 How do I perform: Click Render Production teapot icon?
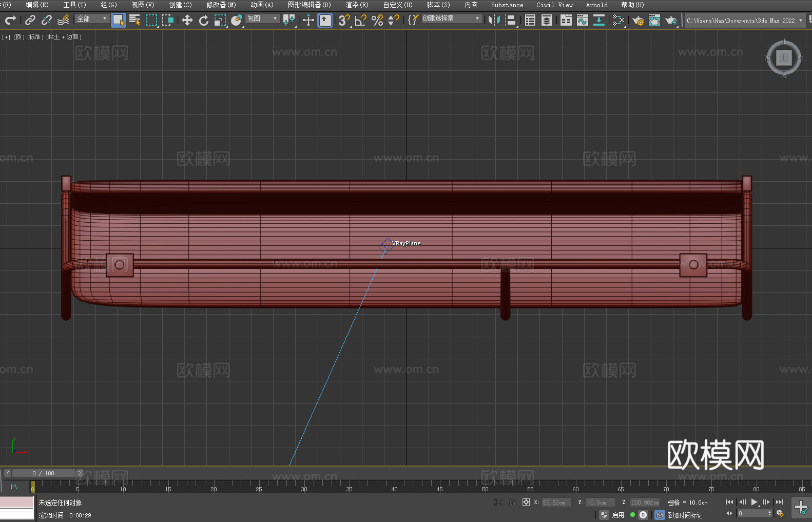pos(671,20)
